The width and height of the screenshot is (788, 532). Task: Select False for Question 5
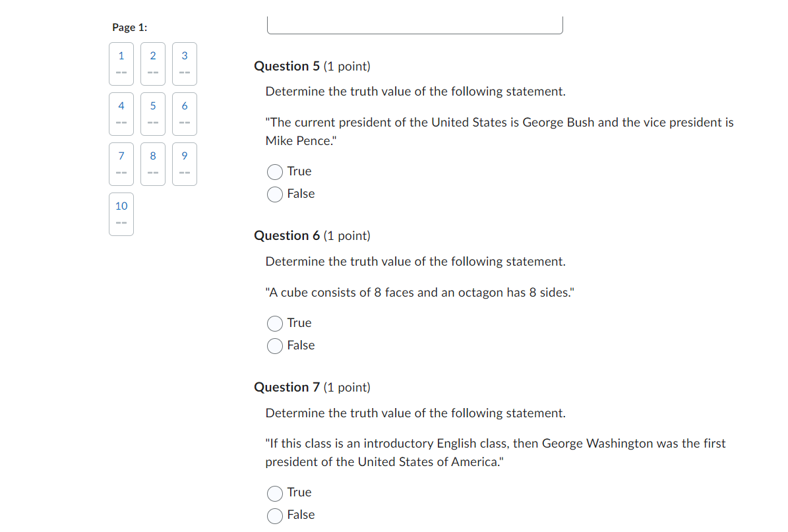(x=274, y=194)
